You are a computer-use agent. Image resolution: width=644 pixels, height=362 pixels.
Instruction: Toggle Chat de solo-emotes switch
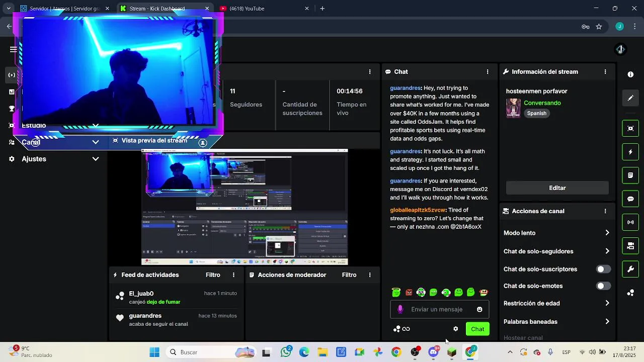point(603,286)
